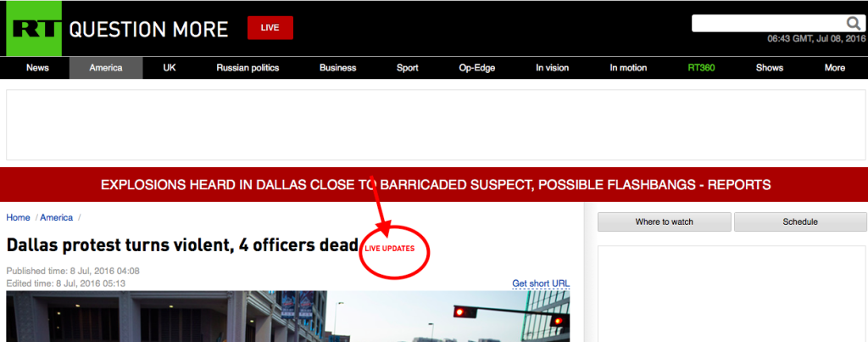Click the 06:43 GMT date text
This screenshot has height=342, width=868.
coord(816,39)
